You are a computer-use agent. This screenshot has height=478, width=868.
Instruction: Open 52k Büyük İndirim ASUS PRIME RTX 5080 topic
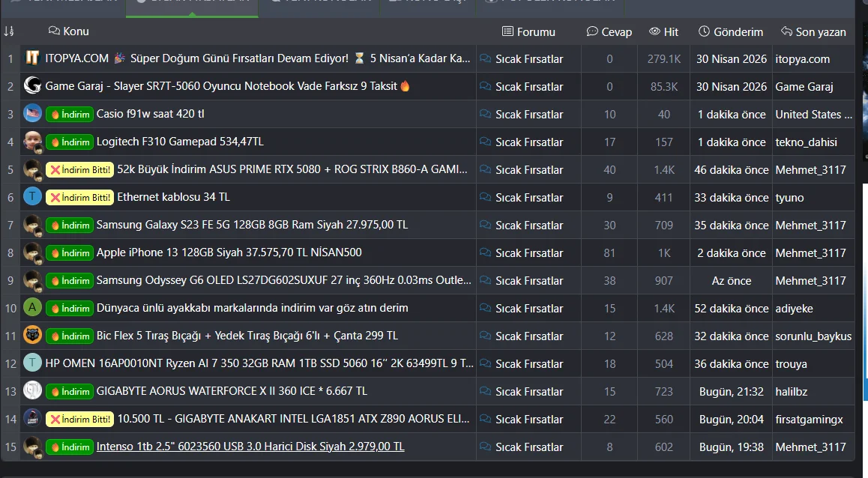292,169
